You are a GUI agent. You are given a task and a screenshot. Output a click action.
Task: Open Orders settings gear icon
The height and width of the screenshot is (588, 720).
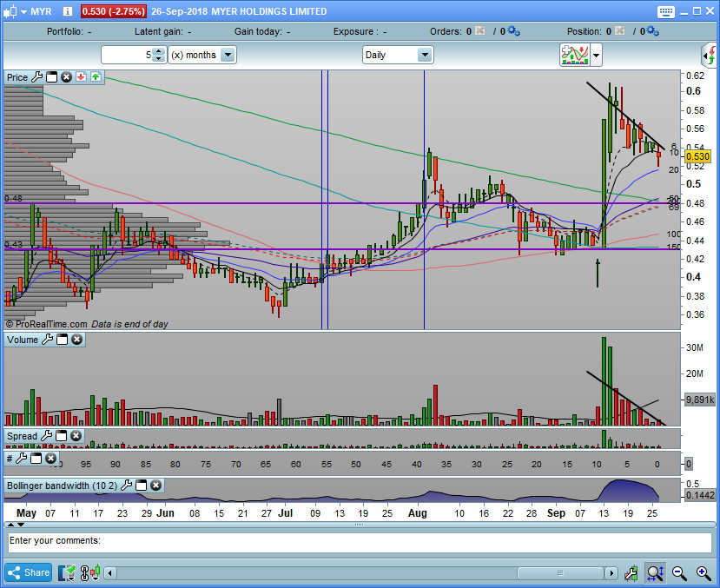click(513, 30)
